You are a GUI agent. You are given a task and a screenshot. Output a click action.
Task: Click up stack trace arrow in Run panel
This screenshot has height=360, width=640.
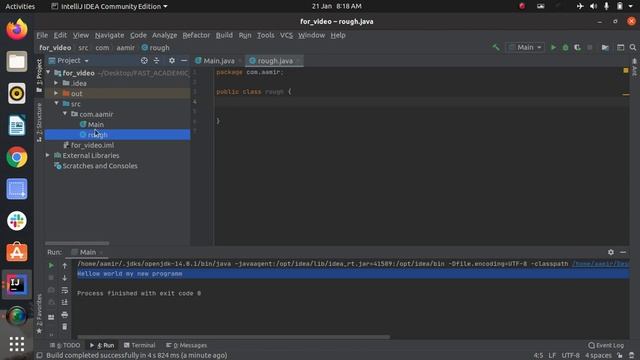coord(64,265)
